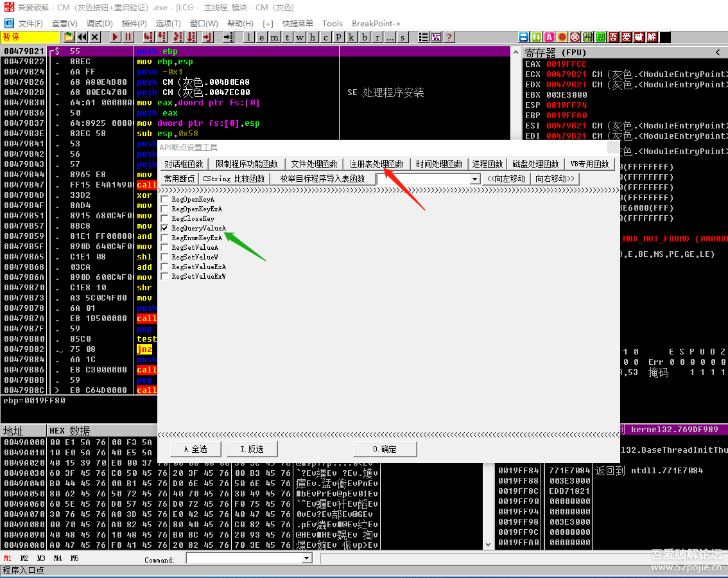
Task: Click the red Run program arrow icon
Action: tap(115, 37)
